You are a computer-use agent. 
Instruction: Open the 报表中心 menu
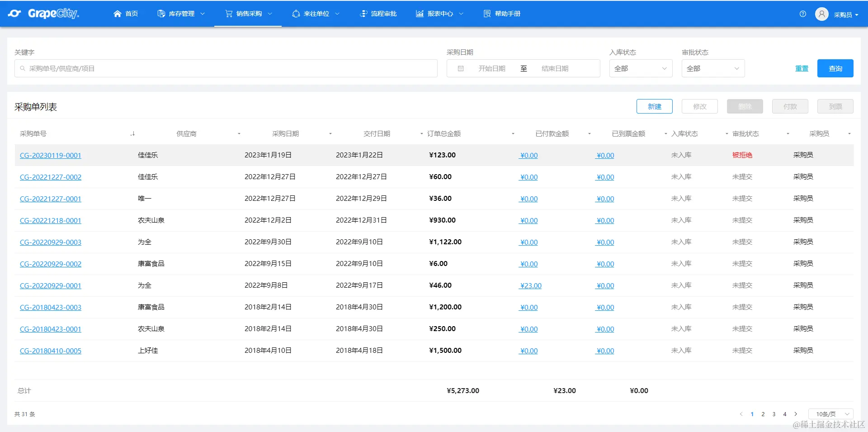pos(439,14)
